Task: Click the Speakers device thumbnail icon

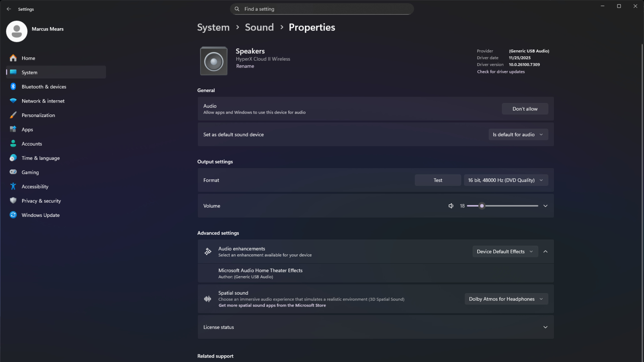Action: tap(214, 61)
